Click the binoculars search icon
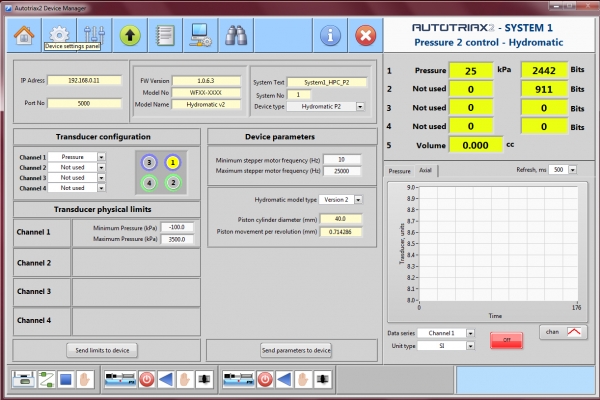Screen dimensions: 600x400 [x=236, y=35]
